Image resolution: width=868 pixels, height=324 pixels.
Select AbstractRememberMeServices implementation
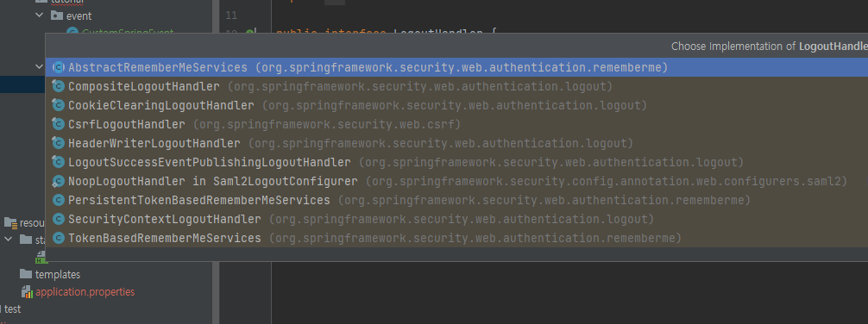[456, 67]
